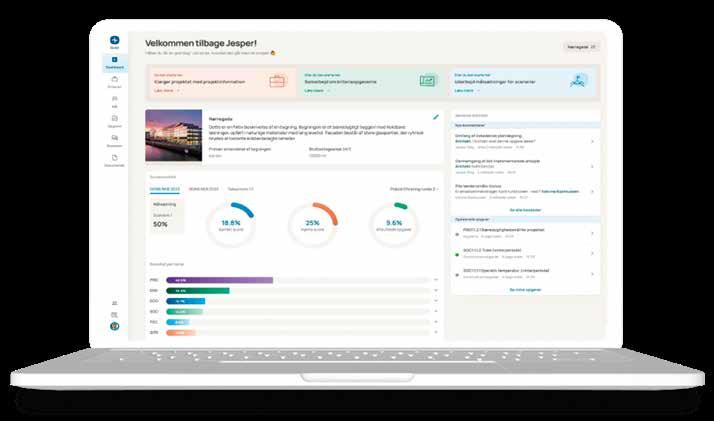
Task: Click the person illustration on the blue card
Action: (x=578, y=81)
